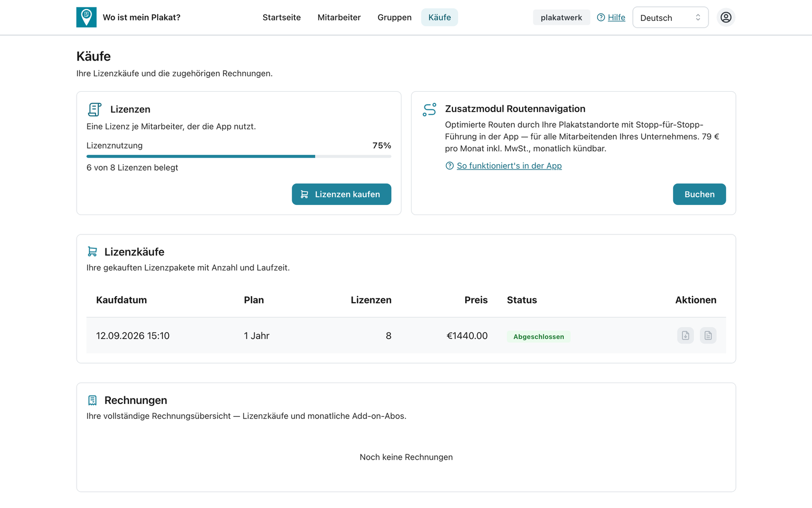This screenshot has width=812, height=508.
Task: Click the receipt icon beside Rechnungen
Action: click(92, 400)
